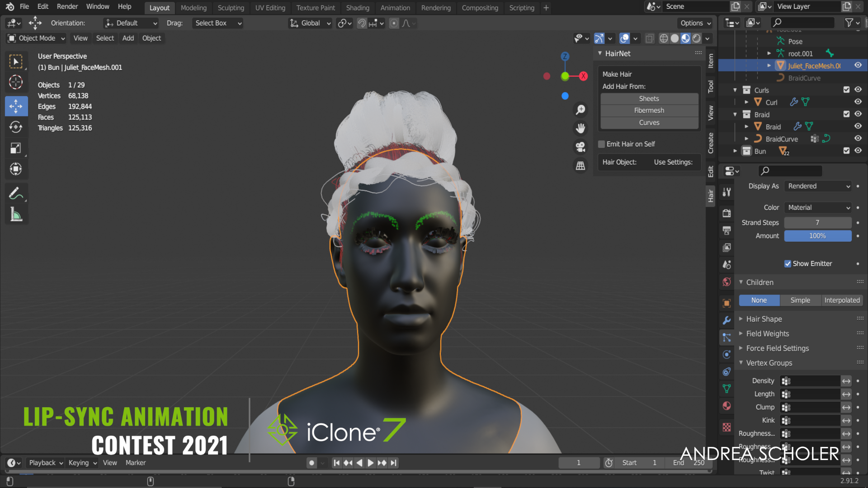
Task: Open the Global transform orientation dropdown
Action: click(x=311, y=23)
